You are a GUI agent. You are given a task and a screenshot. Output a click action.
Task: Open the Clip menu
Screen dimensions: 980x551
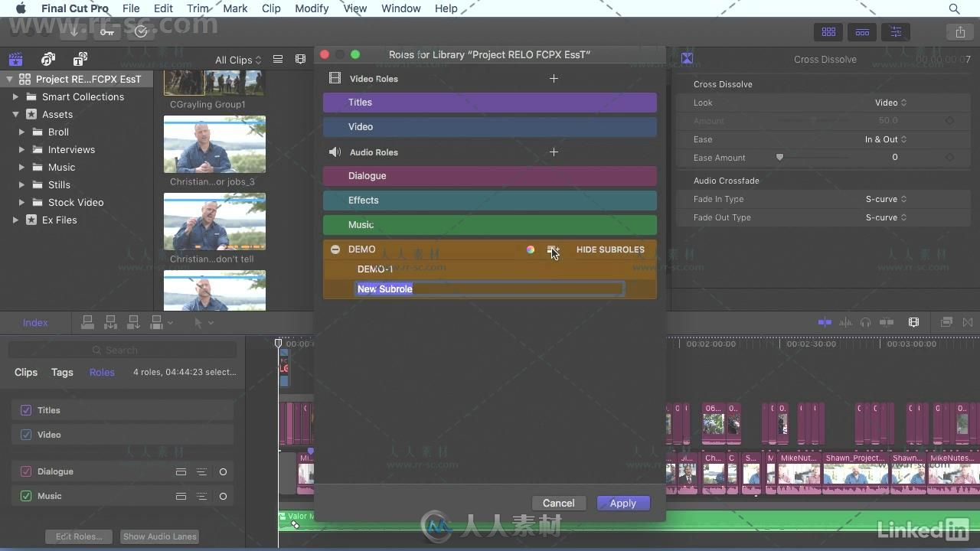tap(271, 8)
